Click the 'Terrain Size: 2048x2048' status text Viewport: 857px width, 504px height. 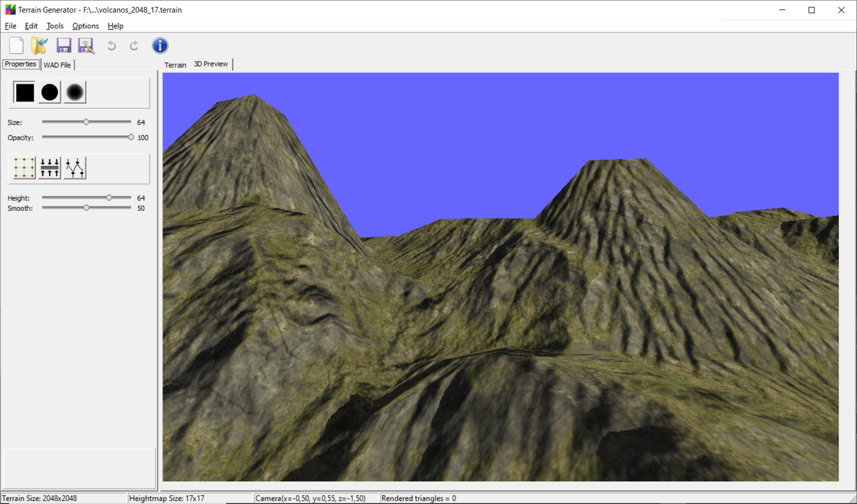click(39, 499)
